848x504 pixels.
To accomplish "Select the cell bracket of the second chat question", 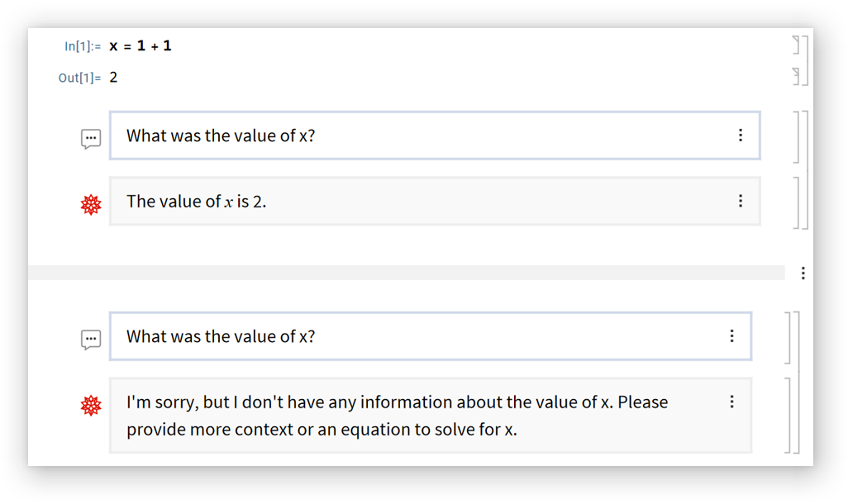I will pos(788,336).
